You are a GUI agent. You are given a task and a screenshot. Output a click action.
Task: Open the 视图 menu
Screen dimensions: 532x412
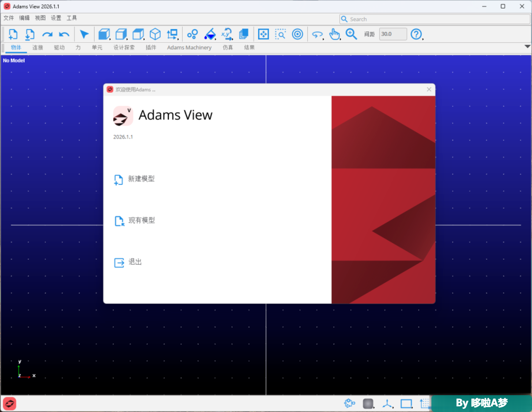tap(40, 18)
